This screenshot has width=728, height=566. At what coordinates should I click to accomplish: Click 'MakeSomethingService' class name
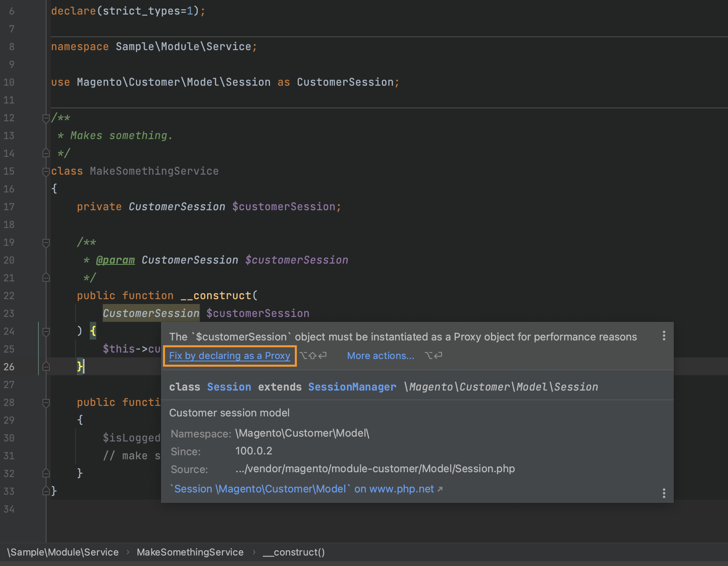[154, 171]
